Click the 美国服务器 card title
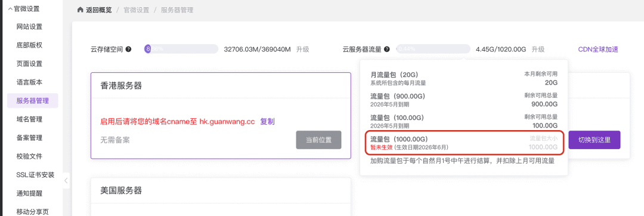Screen dimensions: 644x216 pos(121,190)
